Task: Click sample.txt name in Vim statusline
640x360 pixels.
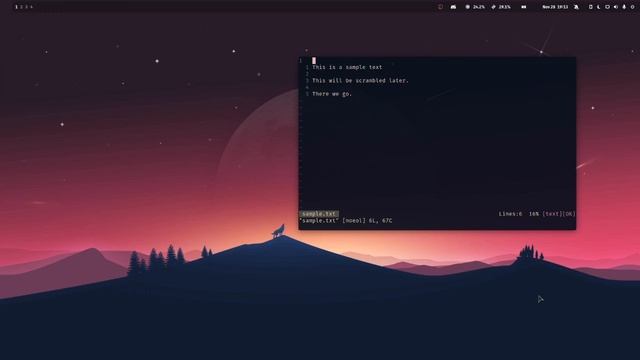Action: point(319,214)
